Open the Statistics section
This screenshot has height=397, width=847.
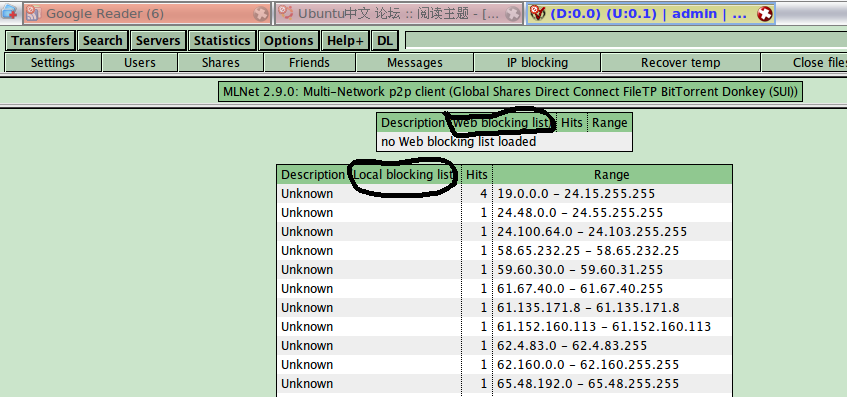222,41
